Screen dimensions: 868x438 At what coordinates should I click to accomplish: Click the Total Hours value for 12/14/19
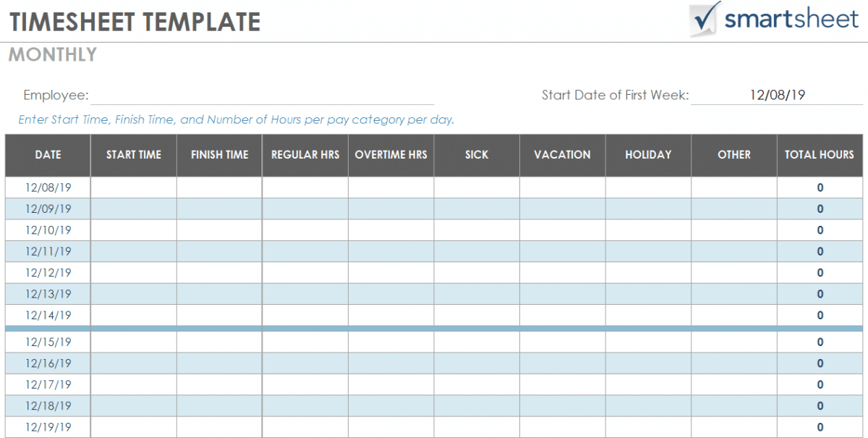click(x=820, y=316)
